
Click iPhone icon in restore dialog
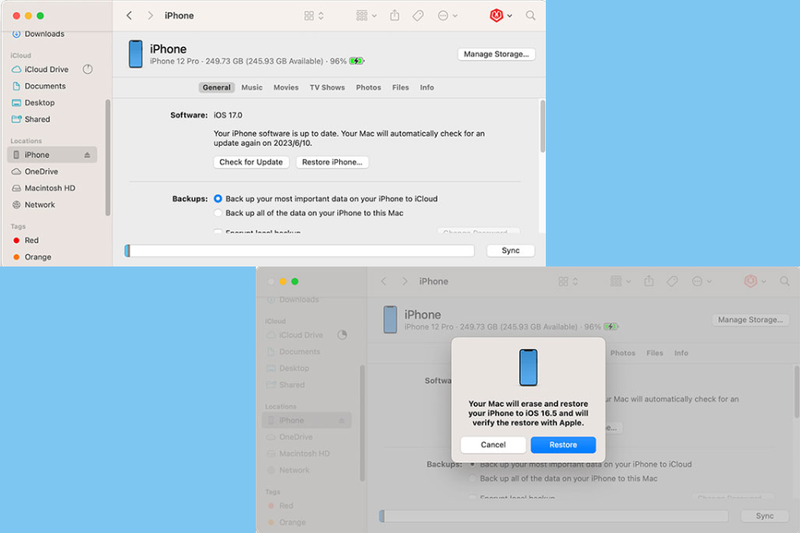coord(528,367)
